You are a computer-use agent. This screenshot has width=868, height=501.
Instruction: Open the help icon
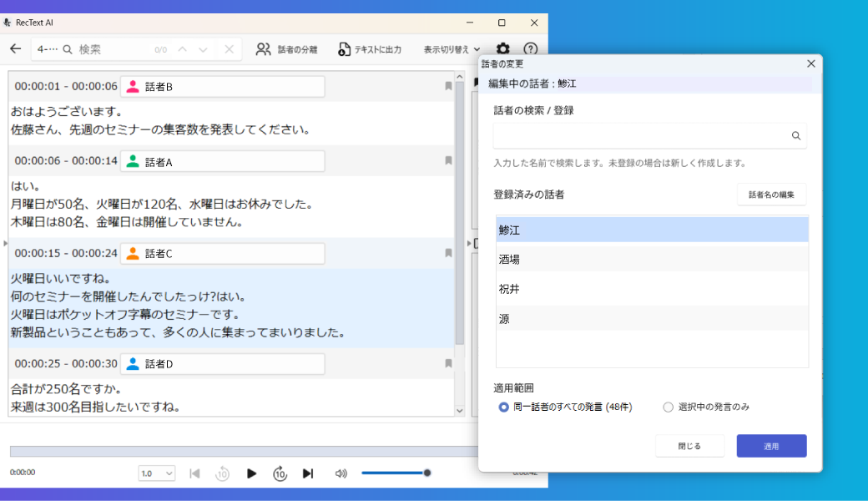(532, 49)
